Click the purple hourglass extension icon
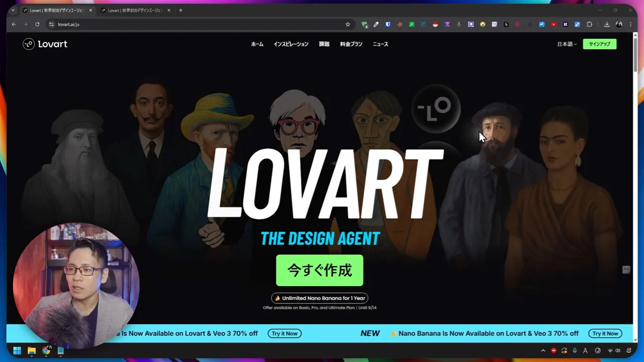 447,24
